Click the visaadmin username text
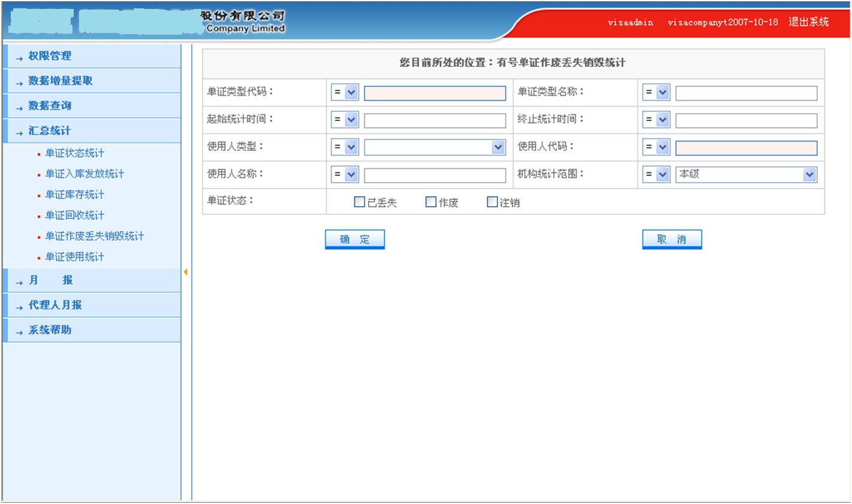The width and height of the screenshot is (852, 504). (630, 22)
